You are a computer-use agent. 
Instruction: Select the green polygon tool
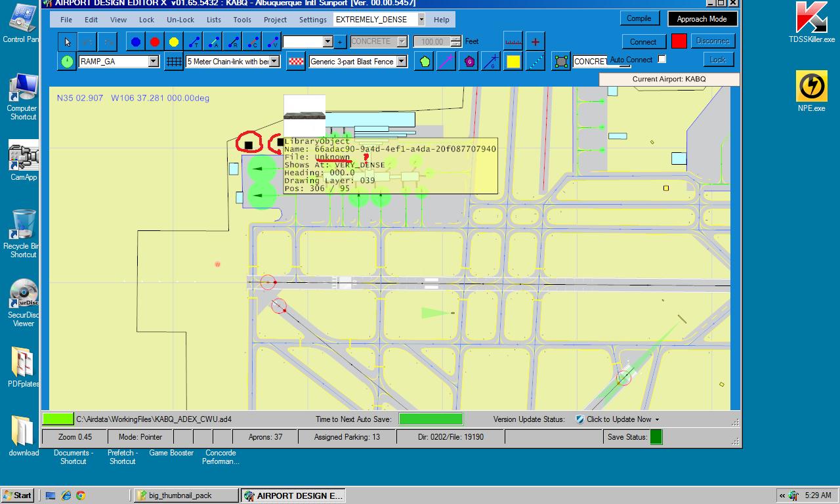click(424, 62)
